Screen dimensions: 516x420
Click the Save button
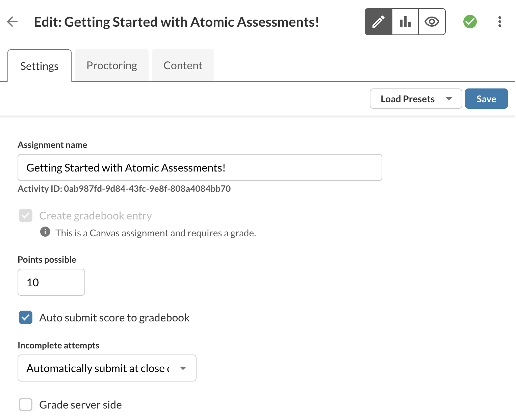486,99
